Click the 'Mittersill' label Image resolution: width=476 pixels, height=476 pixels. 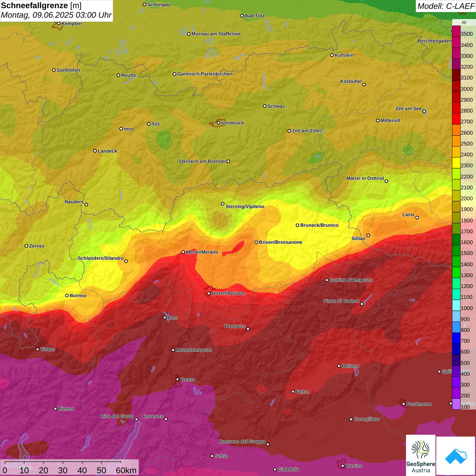390,120
